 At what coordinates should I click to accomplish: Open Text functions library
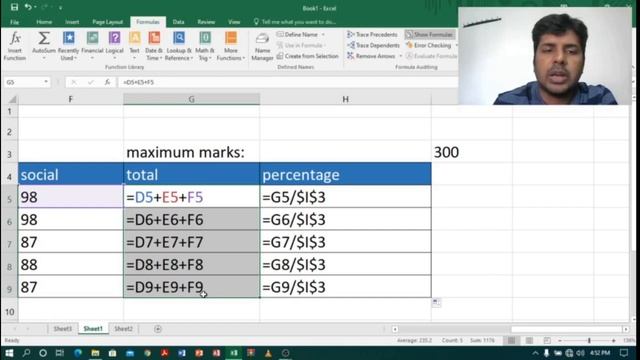(x=134, y=46)
